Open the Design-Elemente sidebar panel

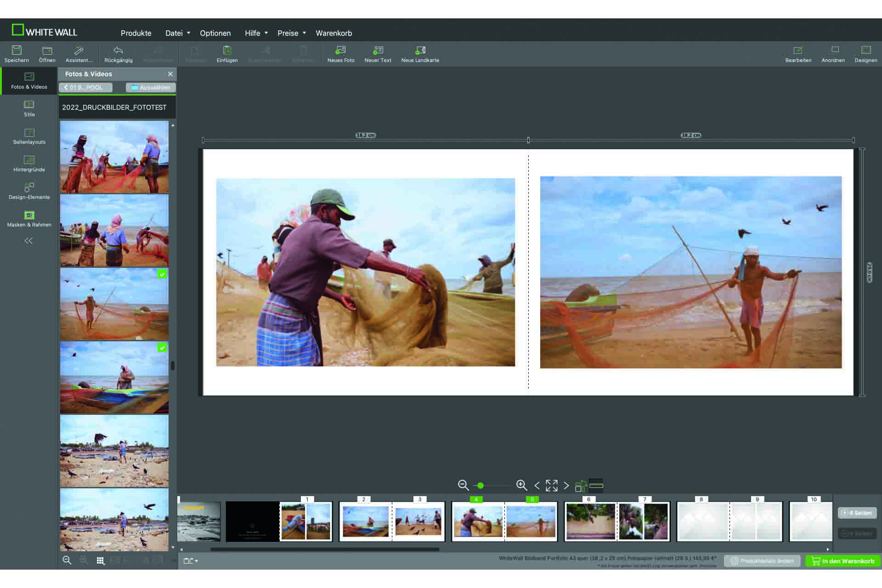point(29,191)
